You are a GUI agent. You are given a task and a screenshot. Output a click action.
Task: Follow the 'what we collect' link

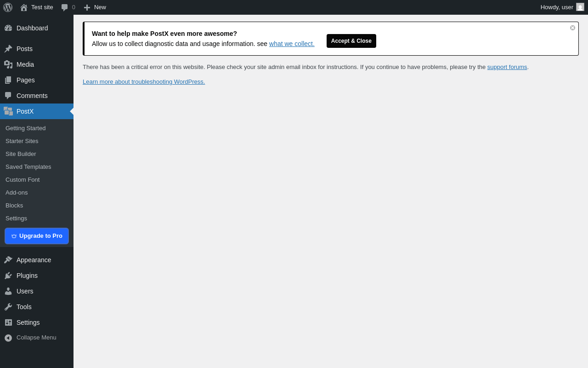(x=292, y=44)
